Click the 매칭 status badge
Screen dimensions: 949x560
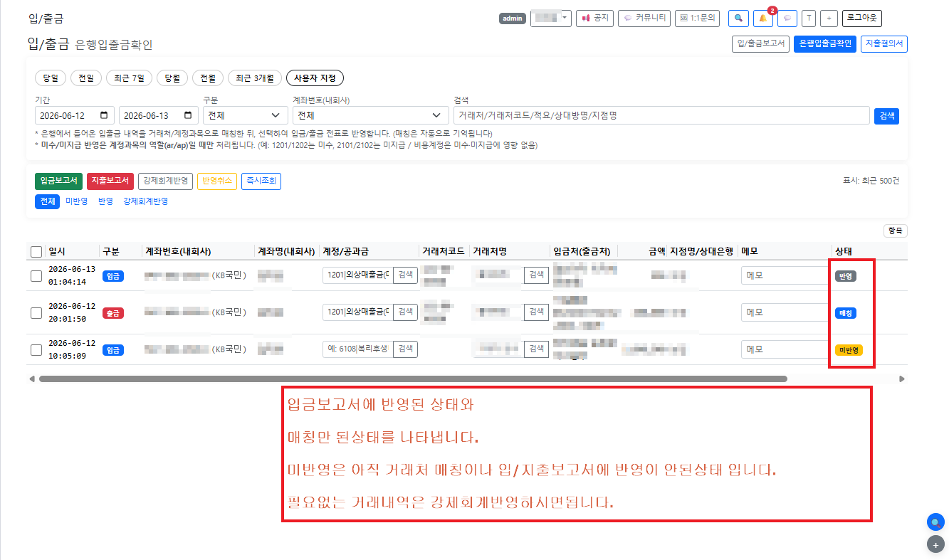tap(846, 313)
